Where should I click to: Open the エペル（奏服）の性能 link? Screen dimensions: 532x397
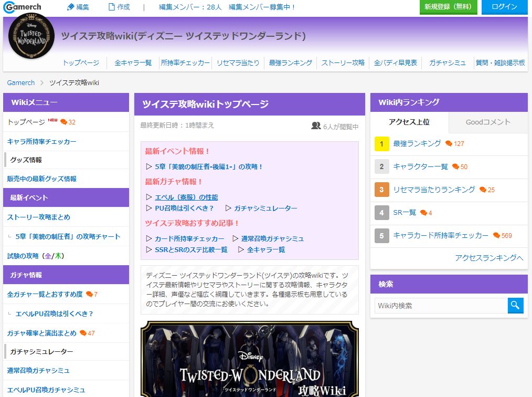point(186,197)
